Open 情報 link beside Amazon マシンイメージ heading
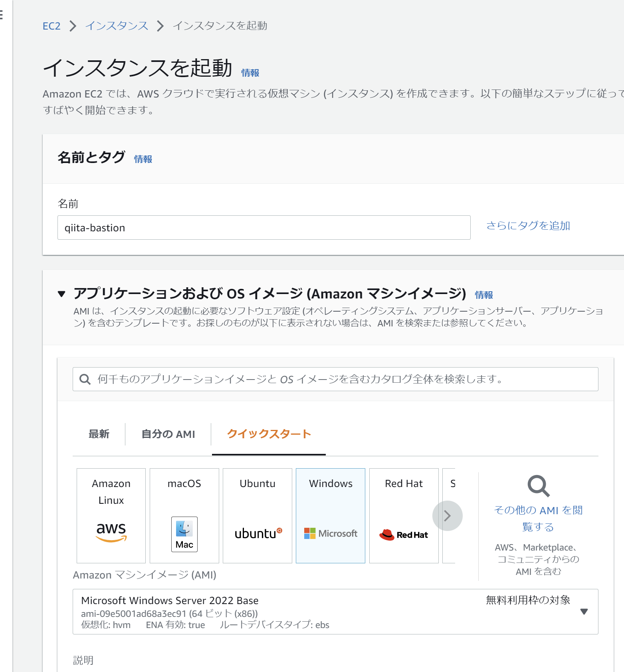This screenshot has height=672, width=624. click(x=484, y=295)
